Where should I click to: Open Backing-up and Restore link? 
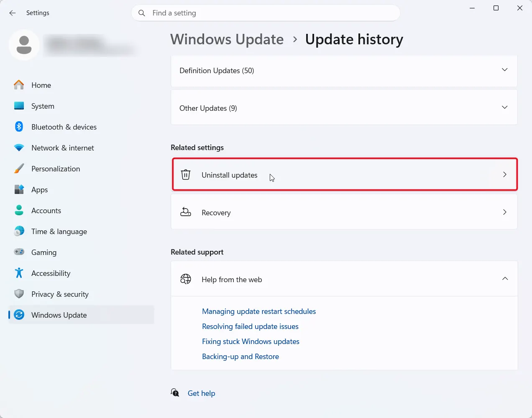coord(240,357)
